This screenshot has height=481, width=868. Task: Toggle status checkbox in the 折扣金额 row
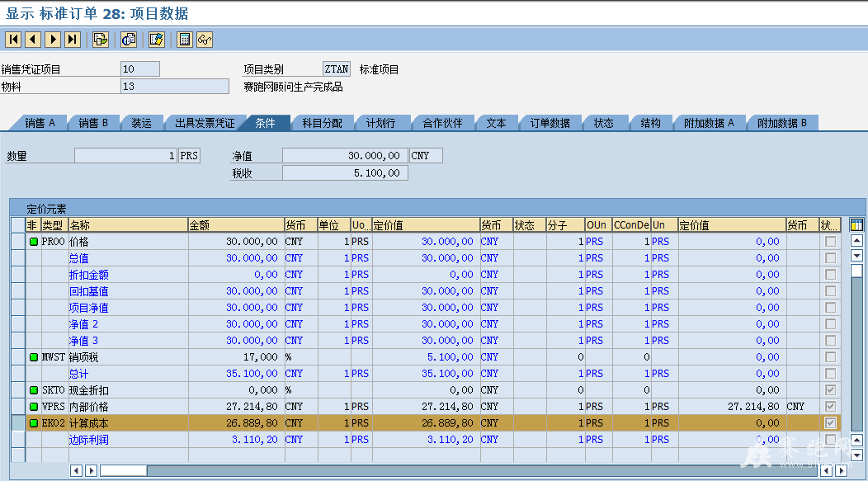pyautogui.click(x=830, y=275)
